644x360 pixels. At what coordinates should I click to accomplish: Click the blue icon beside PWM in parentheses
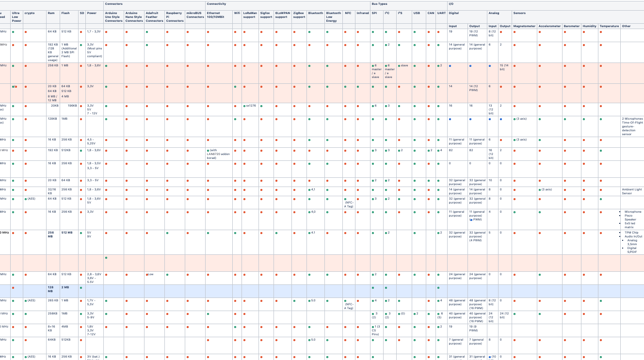pyautogui.click(x=470, y=220)
